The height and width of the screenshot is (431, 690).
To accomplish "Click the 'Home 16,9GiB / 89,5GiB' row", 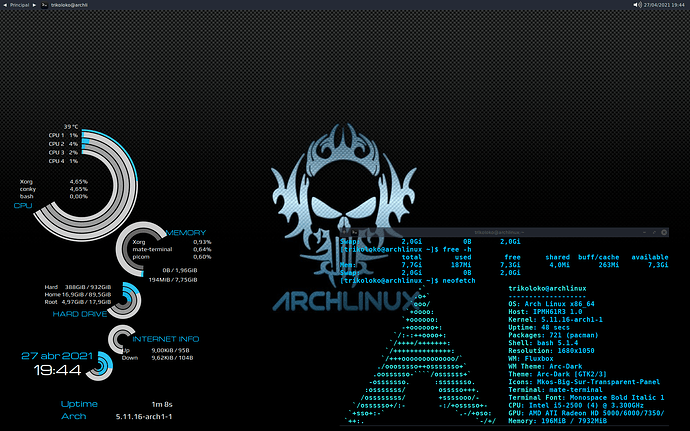I will coord(78,295).
